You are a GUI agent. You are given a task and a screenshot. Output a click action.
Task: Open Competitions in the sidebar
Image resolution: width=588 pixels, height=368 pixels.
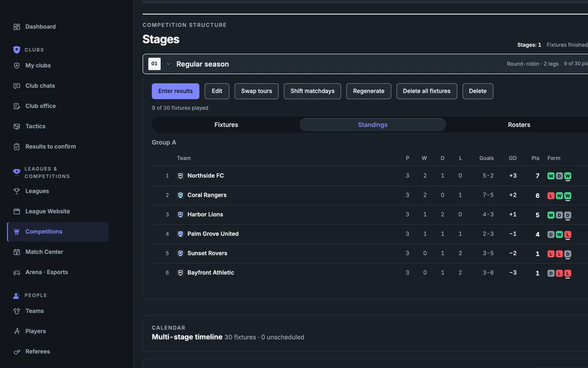pos(58,232)
